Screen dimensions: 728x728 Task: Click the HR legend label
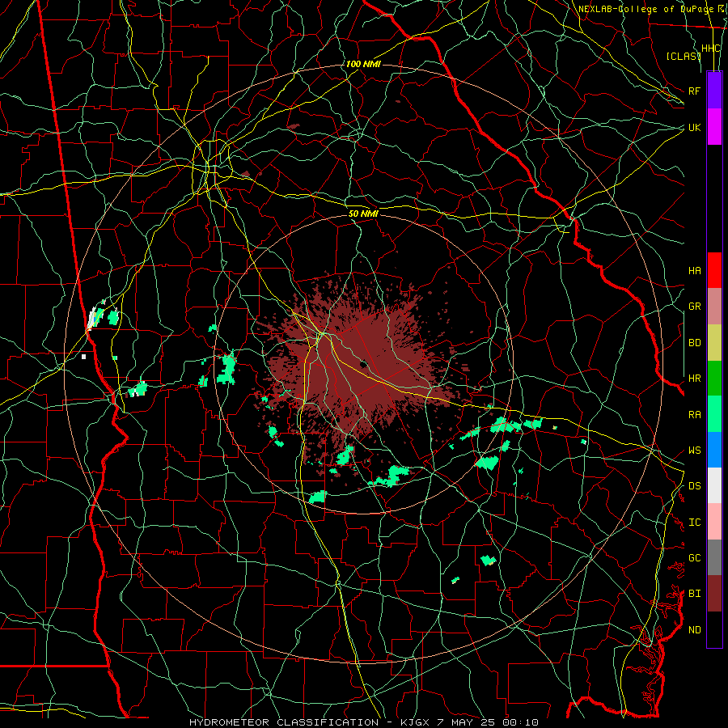coord(694,379)
